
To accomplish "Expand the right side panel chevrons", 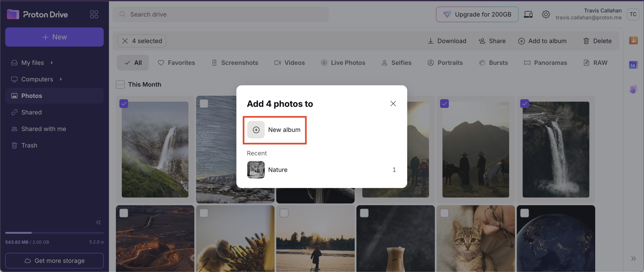I will 633,259.
